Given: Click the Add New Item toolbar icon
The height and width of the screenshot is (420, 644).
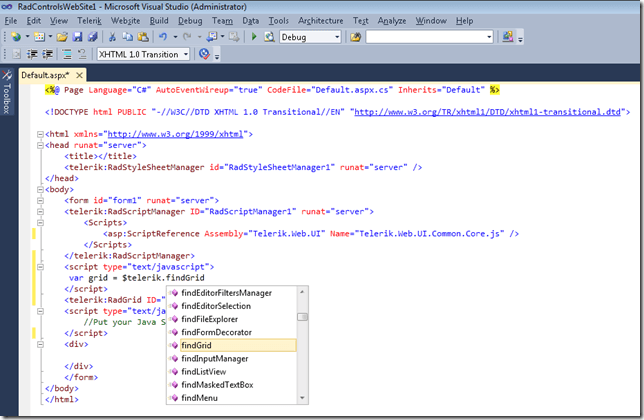Looking at the screenshot, I should click(39, 37).
